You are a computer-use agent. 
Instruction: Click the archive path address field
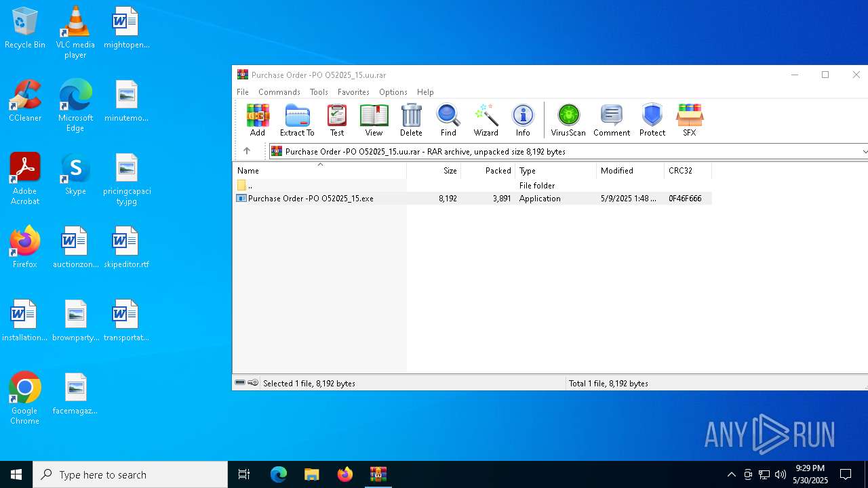tap(564, 152)
